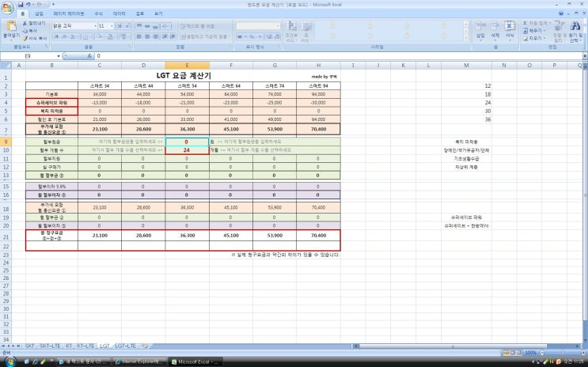Switch to Normal view in status bar
Screen dimensions: 588x367
pyautogui.click(x=506, y=353)
